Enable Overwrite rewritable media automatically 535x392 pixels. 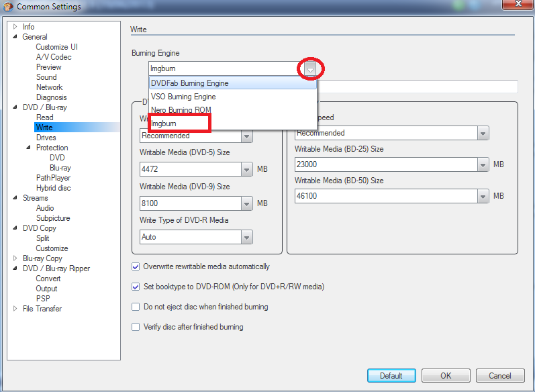coord(136,266)
